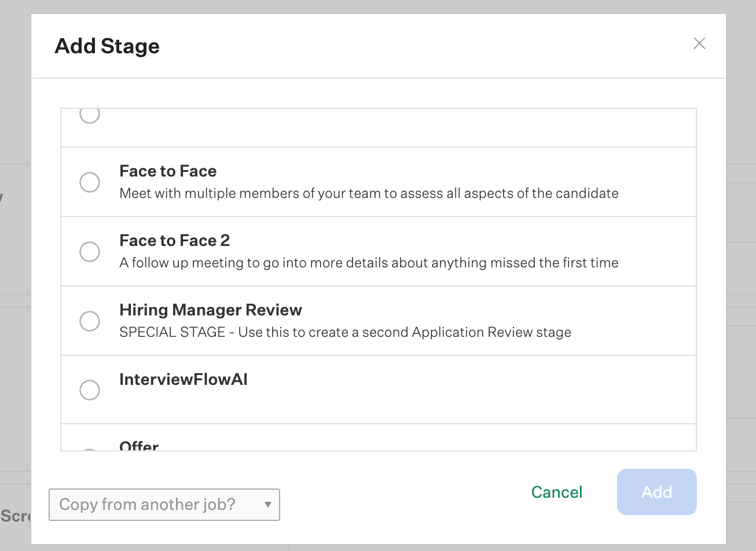Click the 'InterviewFlowAI' stage title

coord(184,380)
